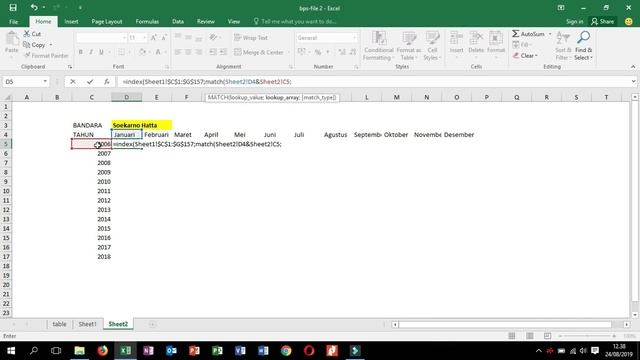
Task: Open the Insert Function fx dialog
Action: click(x=107, y=82)
